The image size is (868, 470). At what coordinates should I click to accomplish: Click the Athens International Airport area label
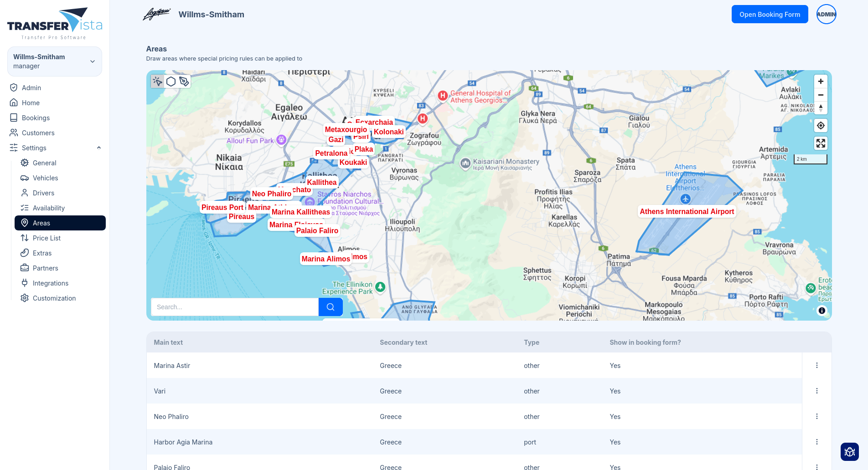tap(687, 211)
